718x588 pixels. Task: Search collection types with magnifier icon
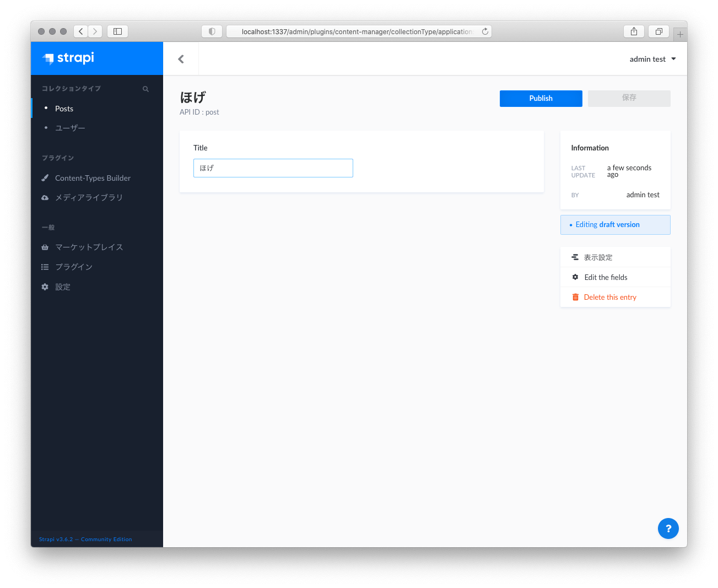(x=145, y=89)
